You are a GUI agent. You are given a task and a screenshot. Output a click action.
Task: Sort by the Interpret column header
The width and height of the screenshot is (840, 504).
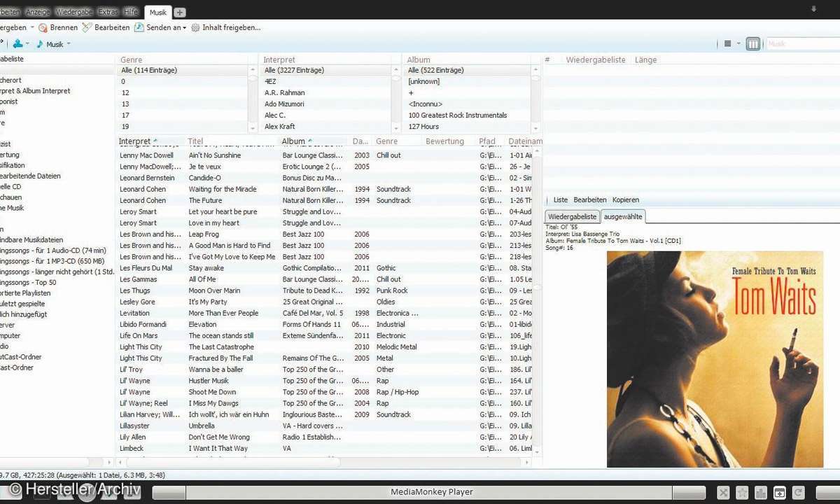click(x=134, y=141)
